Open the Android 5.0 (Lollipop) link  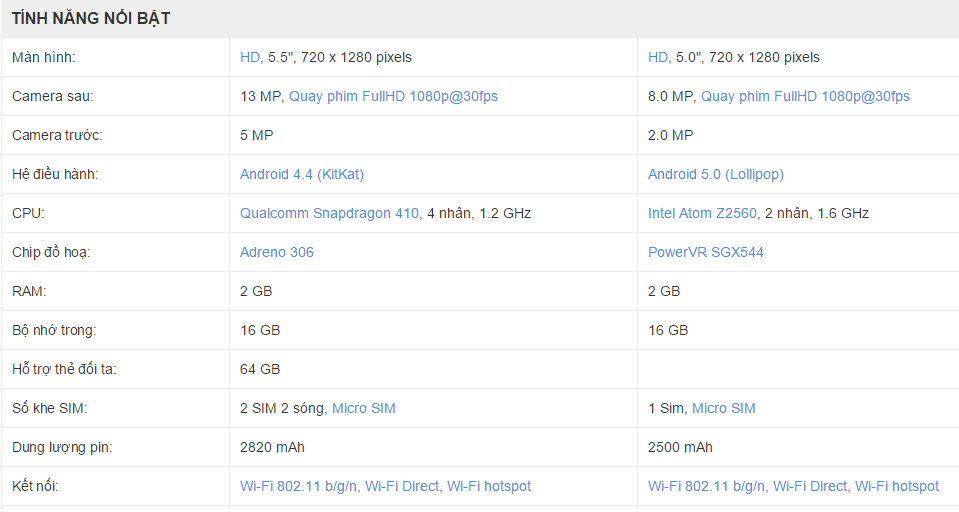(x=716, y=174)
